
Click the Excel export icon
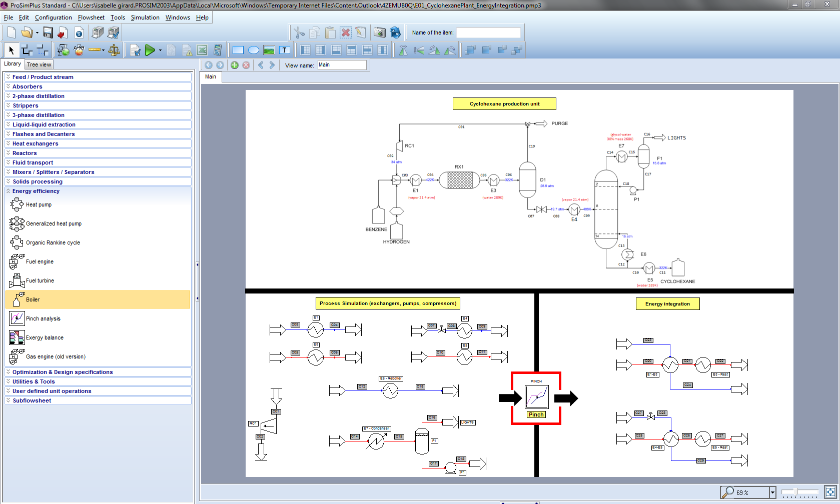(x=202, y=50)
